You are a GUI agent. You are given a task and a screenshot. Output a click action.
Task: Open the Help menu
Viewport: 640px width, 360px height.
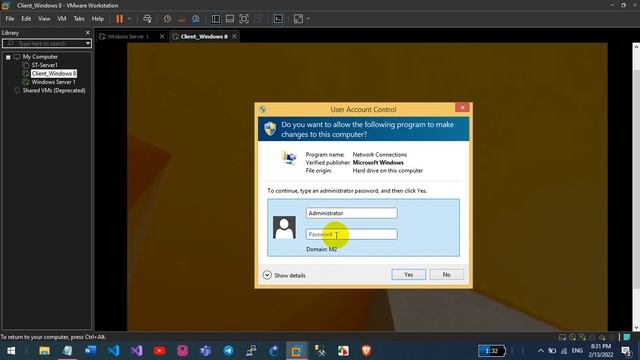click(x=98, y=19)
